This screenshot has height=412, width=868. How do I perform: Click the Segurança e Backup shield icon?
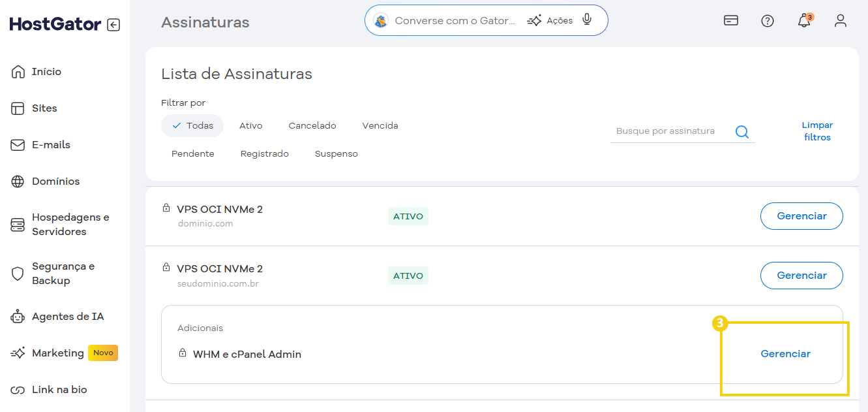tap(18, 274)
